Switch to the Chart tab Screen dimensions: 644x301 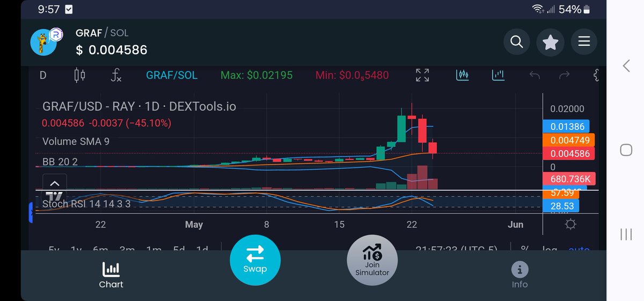pyautogui.click(x=111, y=275)
